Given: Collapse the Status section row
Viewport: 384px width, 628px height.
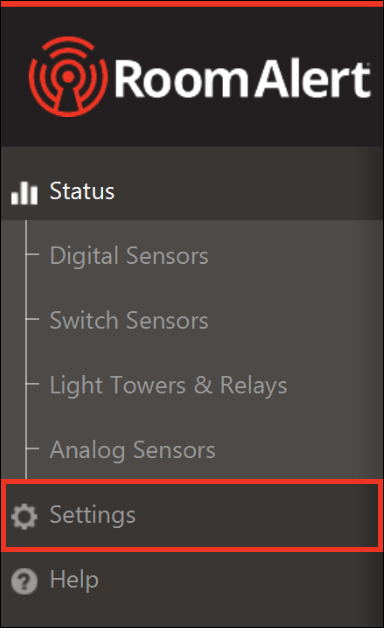Looking at the screenshot, I should coord(192,191).
